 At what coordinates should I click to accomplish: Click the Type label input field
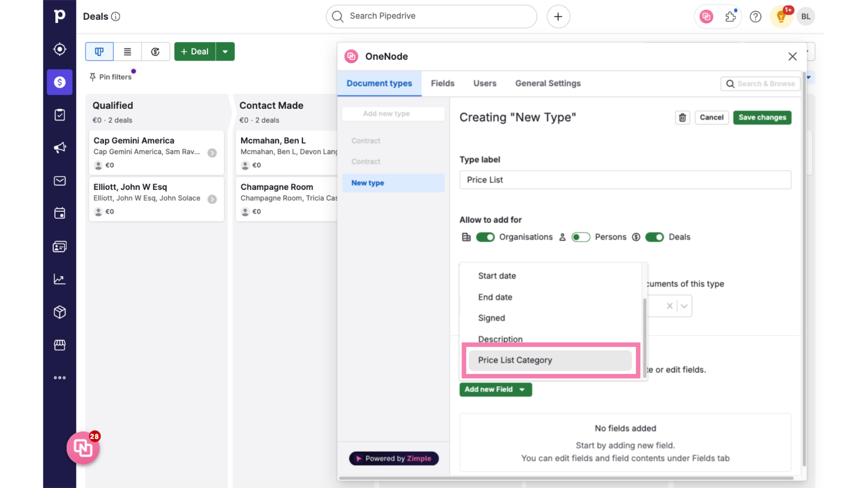coord(625,180)
